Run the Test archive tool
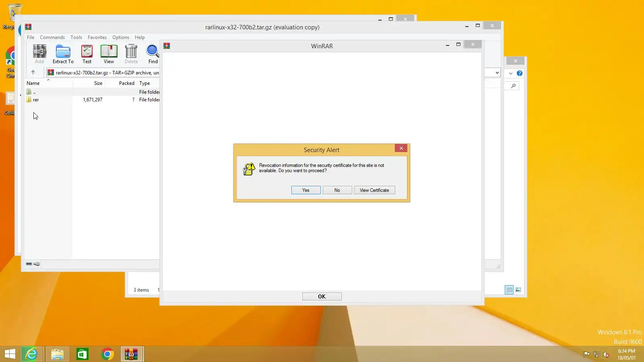This screenshot has height=362, width=644. coord(87,54)
